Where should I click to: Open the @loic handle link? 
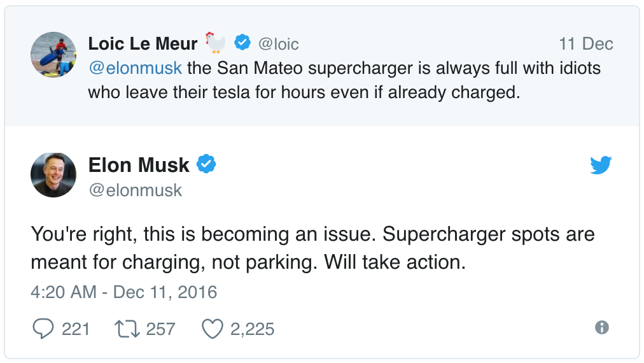pyautogui.click(x=278, y=44)
